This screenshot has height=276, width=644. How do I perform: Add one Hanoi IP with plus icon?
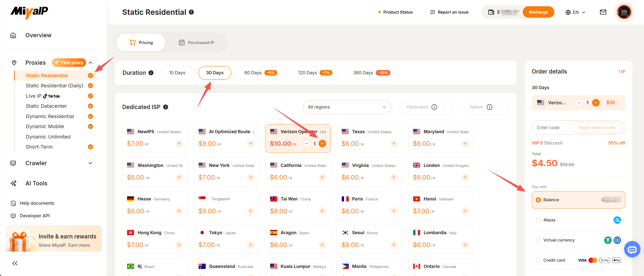point(465,211)
